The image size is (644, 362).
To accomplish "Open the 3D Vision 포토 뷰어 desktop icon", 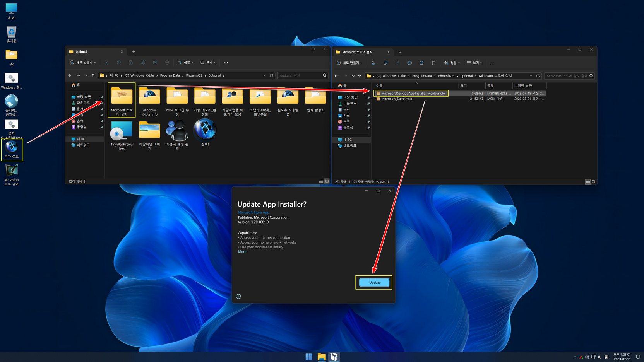I will pos(12,175).
